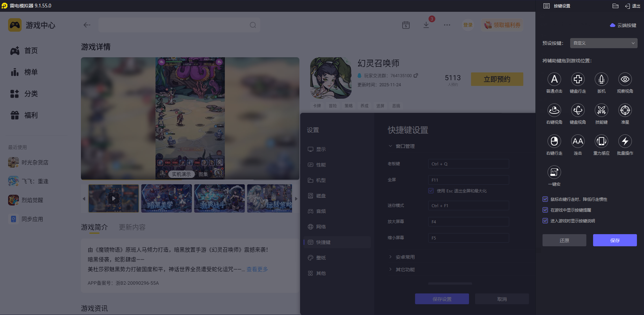Uncheck 进入游戏时显示按键说明

(545, 221)
